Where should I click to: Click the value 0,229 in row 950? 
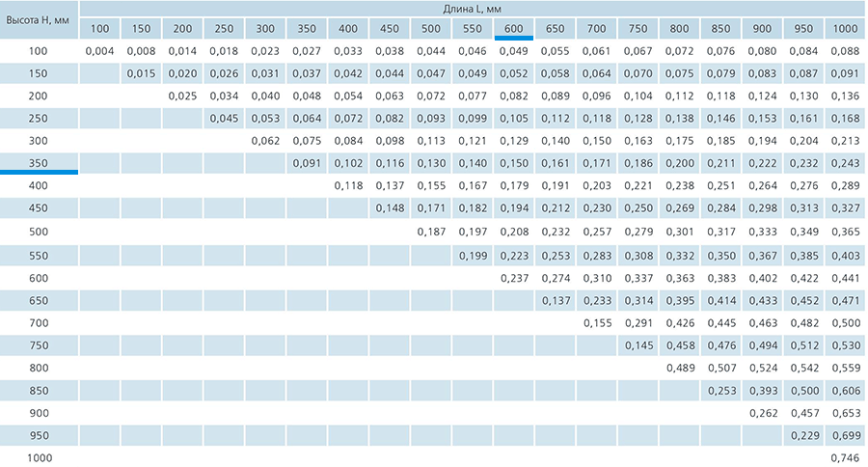pos(804,436)
